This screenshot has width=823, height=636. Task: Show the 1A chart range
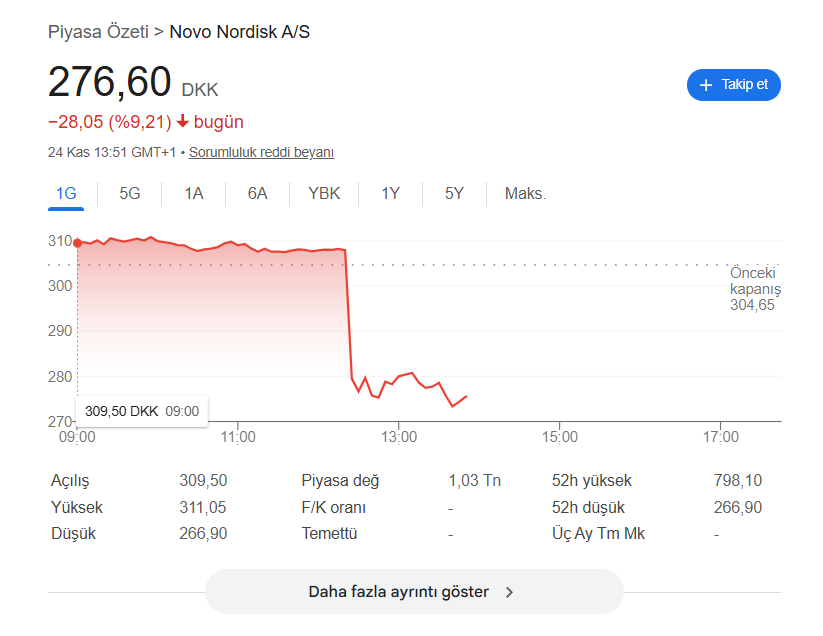[x=194, y=193]
